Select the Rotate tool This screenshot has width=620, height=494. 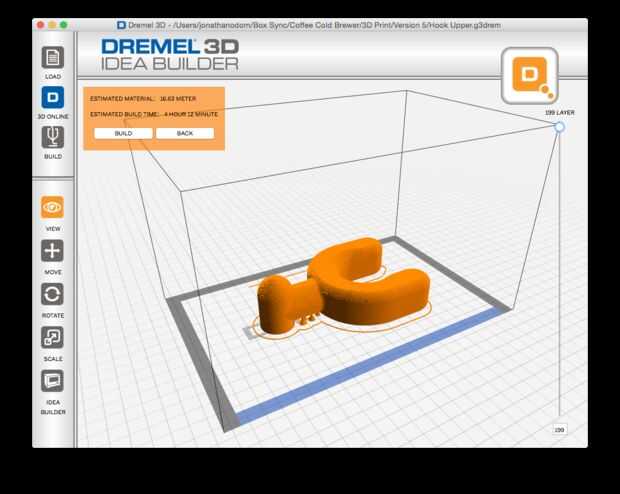52,294
